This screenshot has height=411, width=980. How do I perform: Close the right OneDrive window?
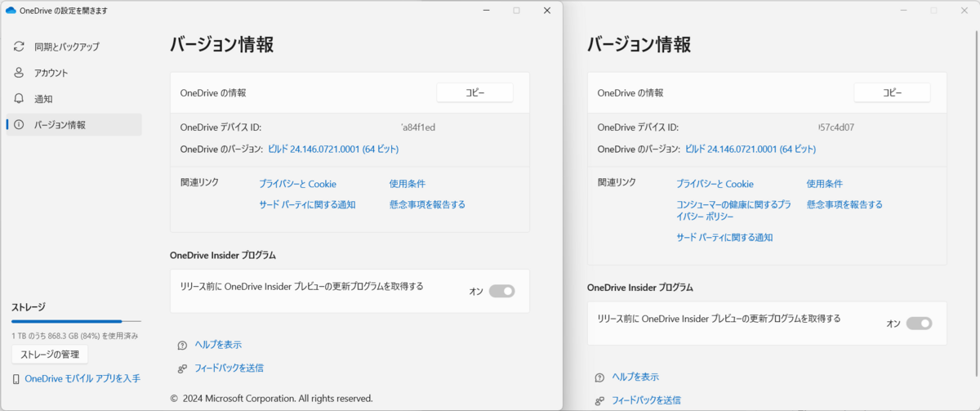964,11
